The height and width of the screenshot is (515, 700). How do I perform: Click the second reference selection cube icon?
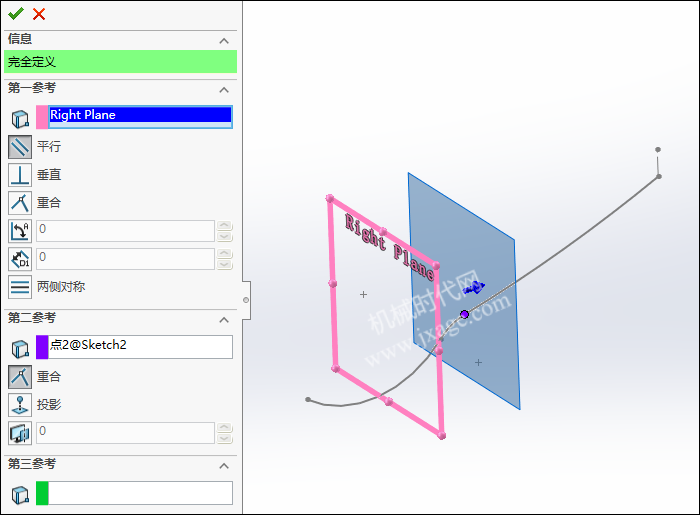20,349
